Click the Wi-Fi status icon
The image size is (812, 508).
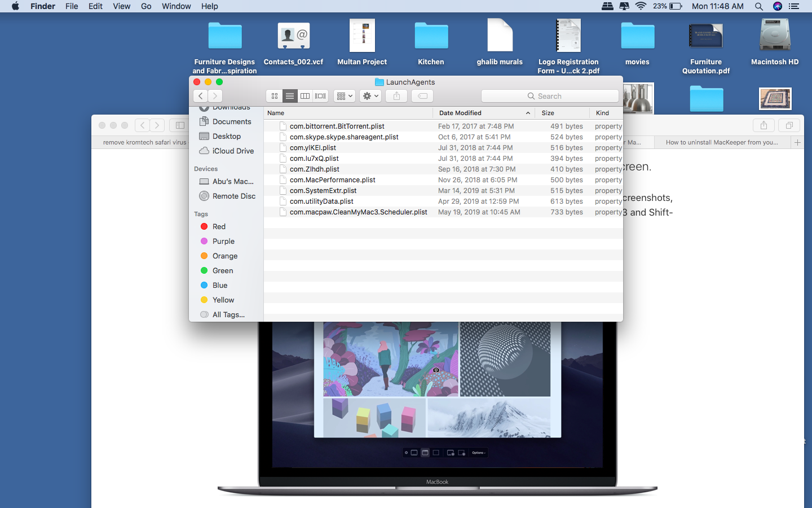tap(641, 6)
